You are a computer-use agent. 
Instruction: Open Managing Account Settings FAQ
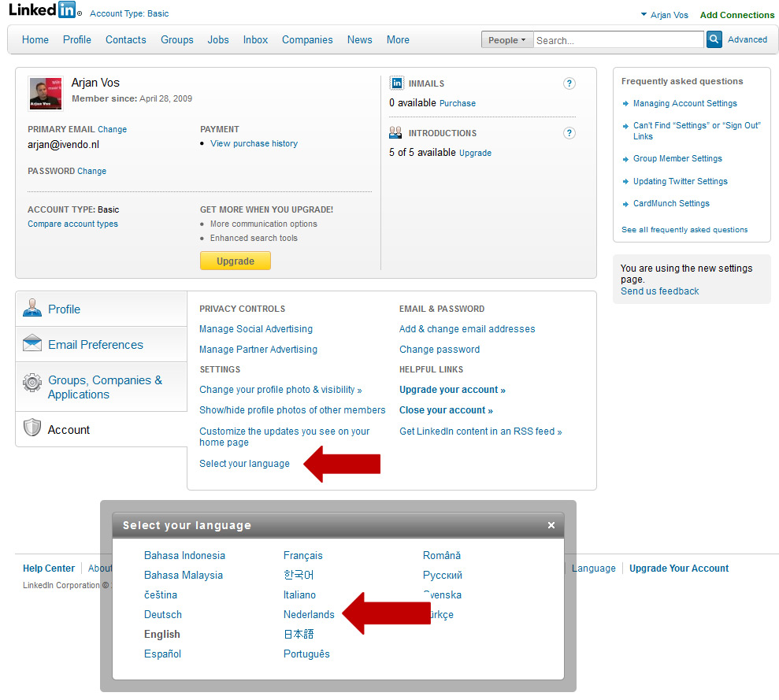pyautogui.click(x=685, y=103)
